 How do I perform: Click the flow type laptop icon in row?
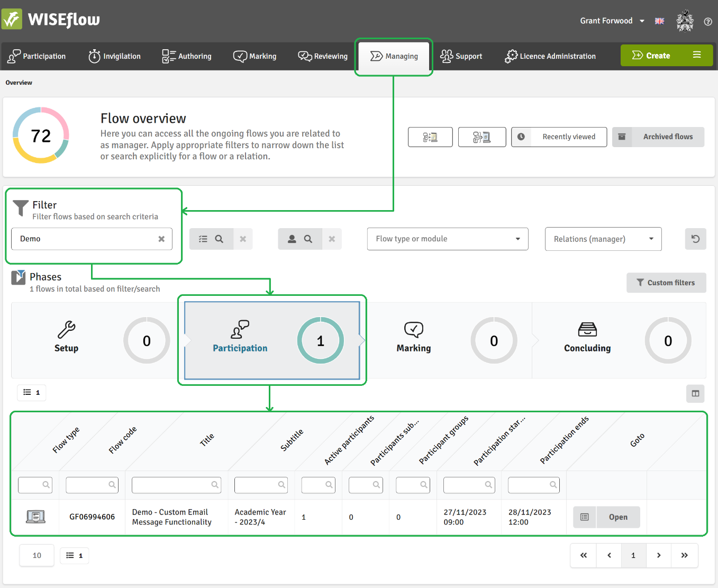pyautogui.click(x=35, y=517)
